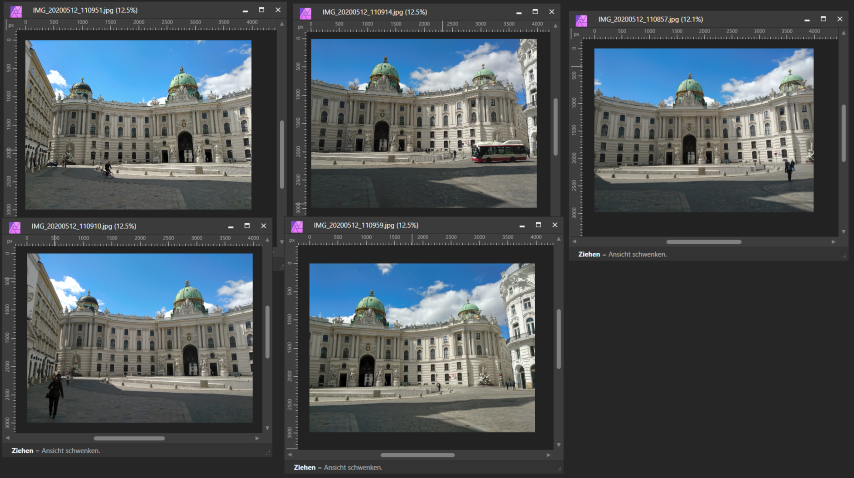Click the photo with the red bus
This screenshot has height=478, width=854.
[424, 123]
